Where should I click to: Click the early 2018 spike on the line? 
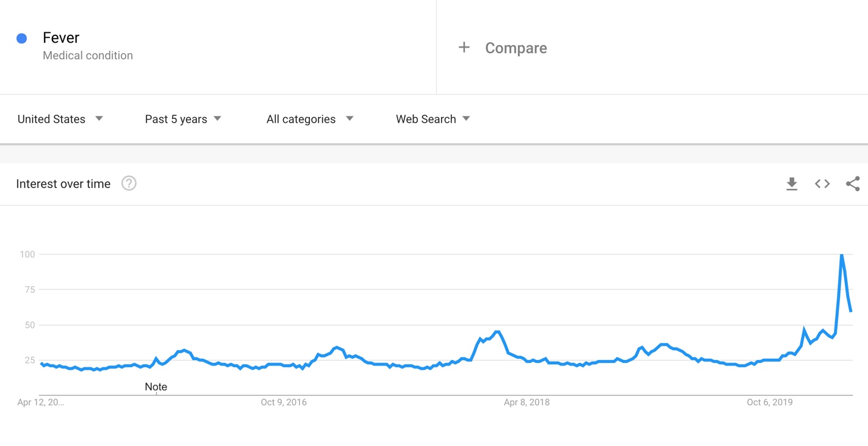(x=498, y=333)
